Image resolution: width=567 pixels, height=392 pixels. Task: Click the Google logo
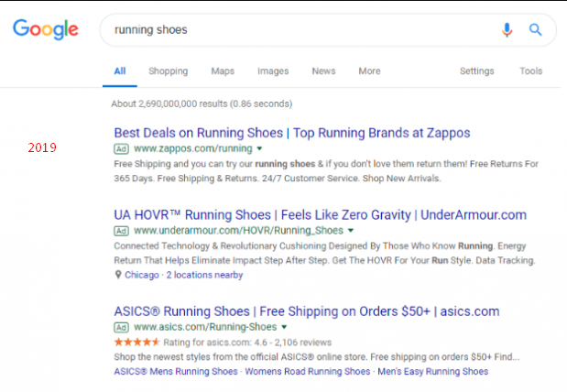click(46, 29)
